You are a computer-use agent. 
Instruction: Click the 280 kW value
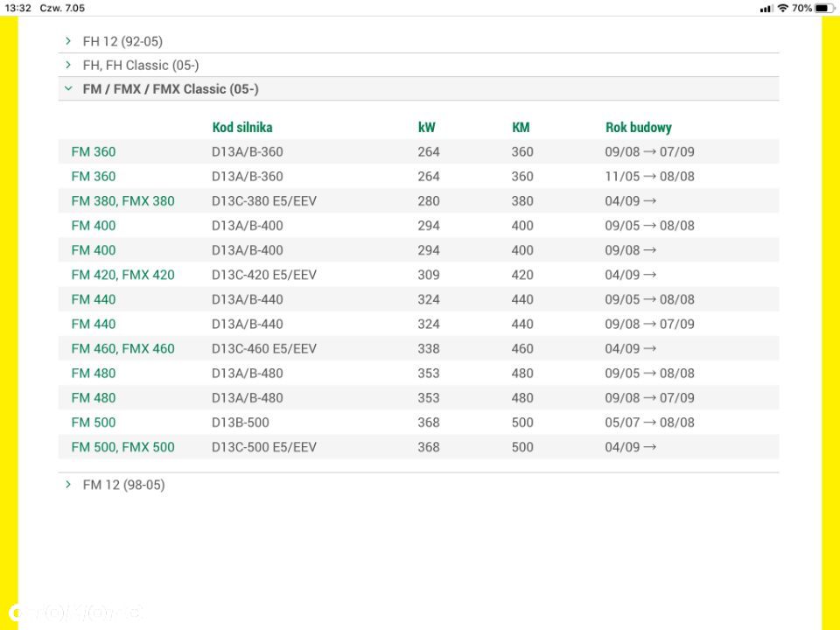click(429, 201)
